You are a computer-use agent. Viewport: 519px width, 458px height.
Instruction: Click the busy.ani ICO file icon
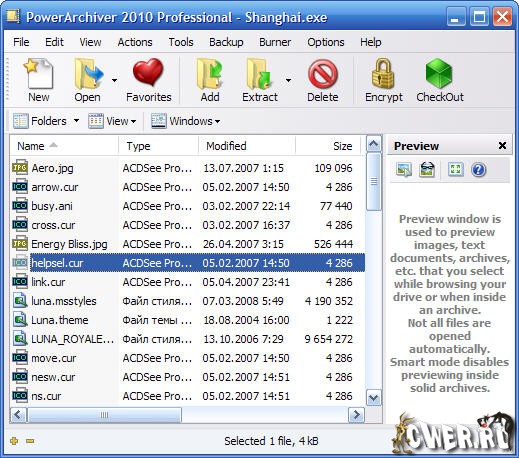[x=20, y=206]
